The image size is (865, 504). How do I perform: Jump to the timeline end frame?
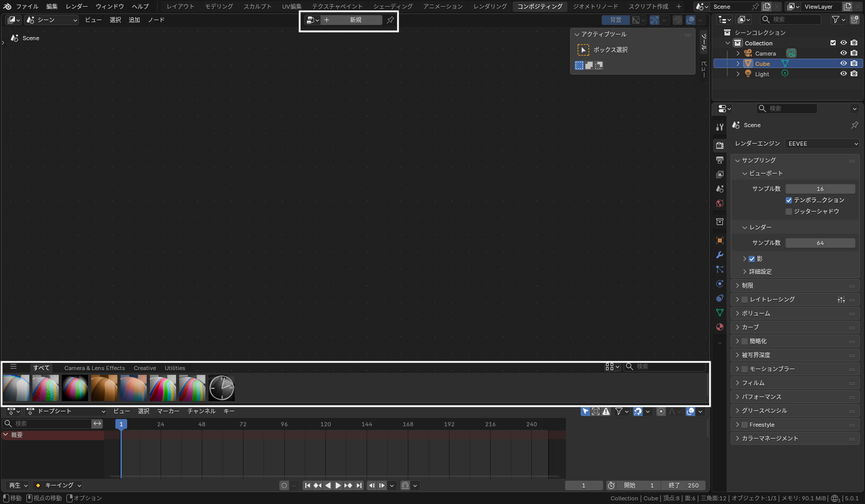(x=359, y=485)
